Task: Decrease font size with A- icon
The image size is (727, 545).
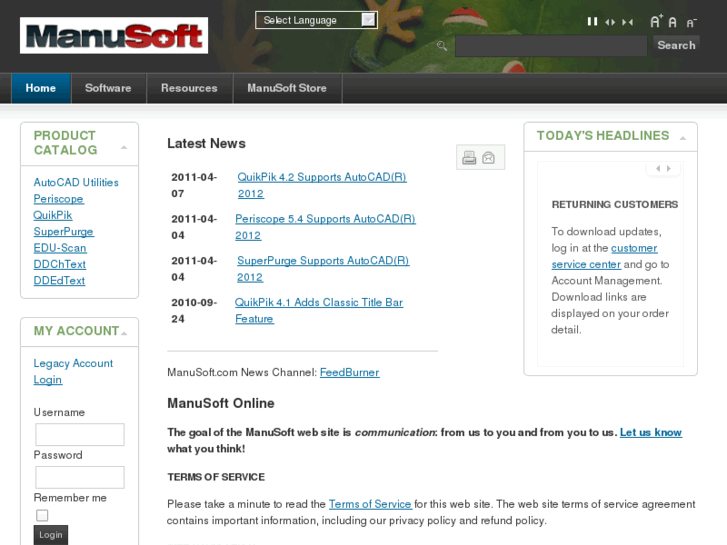Action: [x=691, y=23]
